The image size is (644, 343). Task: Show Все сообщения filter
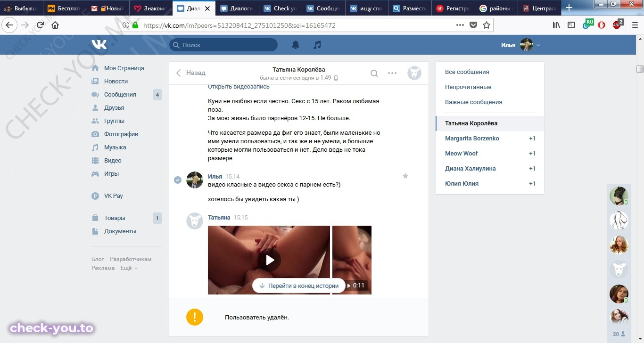[x=467, y=72]
